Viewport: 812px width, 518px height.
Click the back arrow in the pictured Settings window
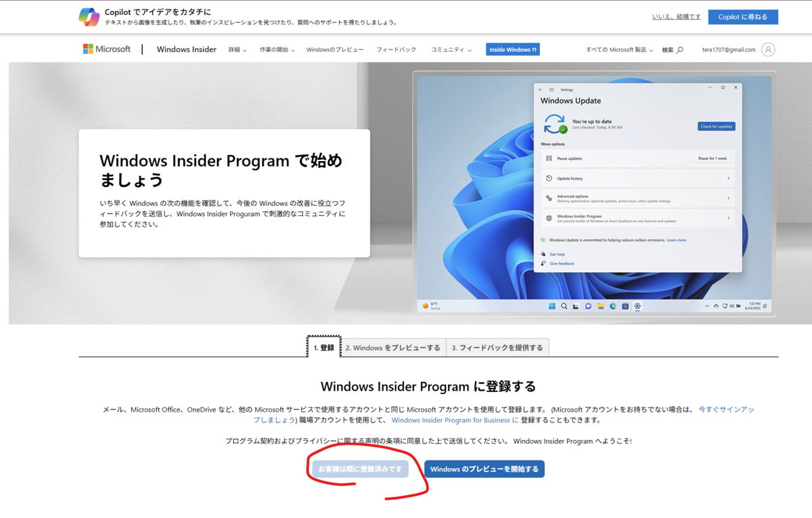(x=540, y=89)
